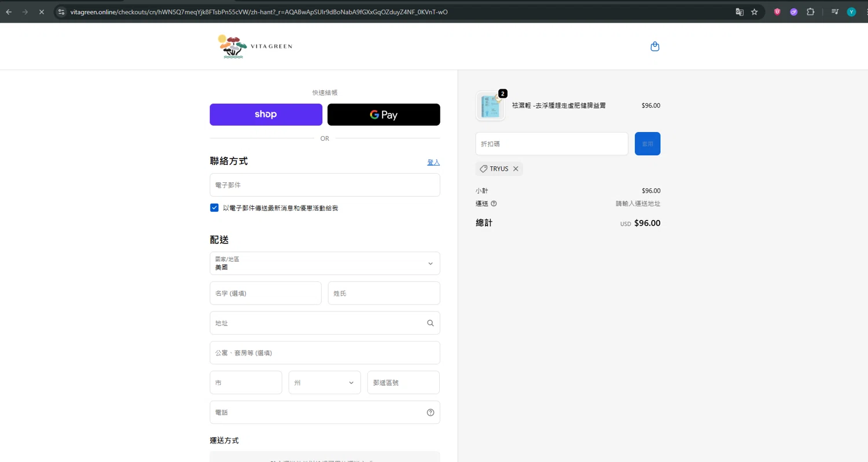The width and height of the screenshot is (868, 462).
Task: Click the apartment, suite optional field
Action: [x=325, y=353]
